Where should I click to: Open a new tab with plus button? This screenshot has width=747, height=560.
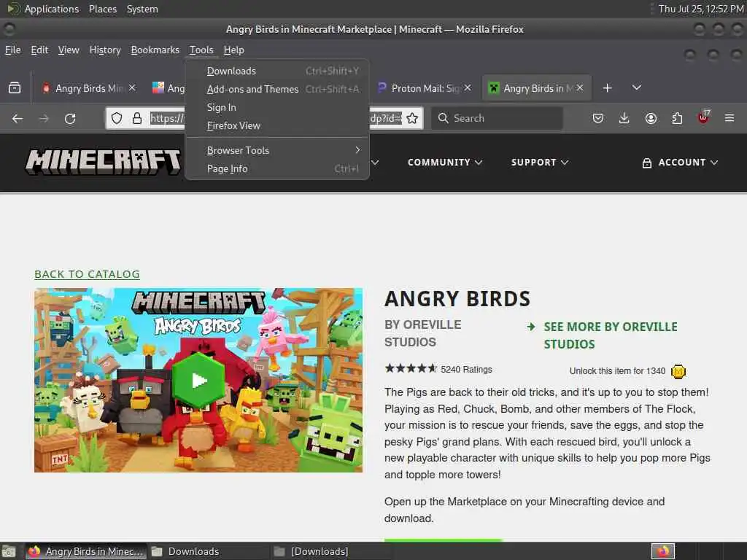point(608,88)
